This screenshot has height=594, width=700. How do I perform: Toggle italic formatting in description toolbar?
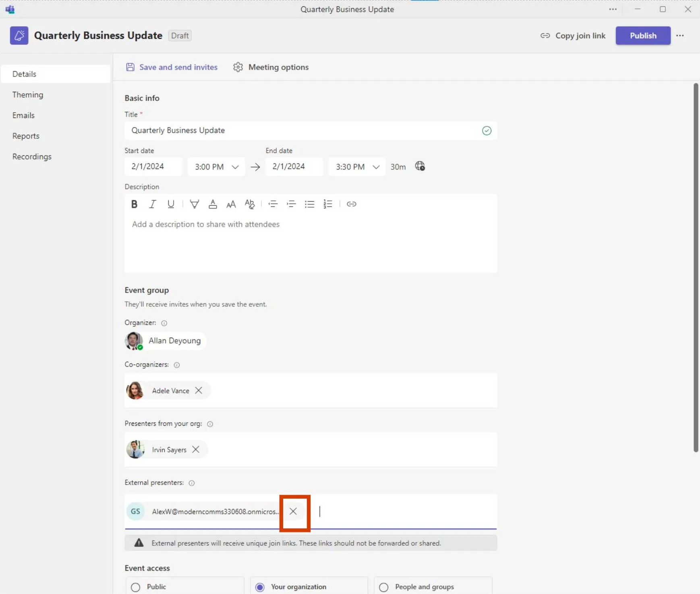[152, 204]
